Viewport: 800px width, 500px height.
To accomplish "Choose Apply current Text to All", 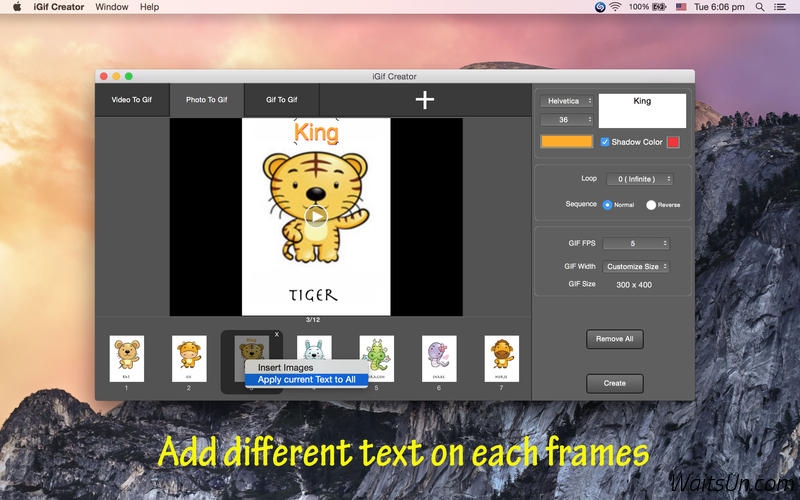I will click(306, 380).
